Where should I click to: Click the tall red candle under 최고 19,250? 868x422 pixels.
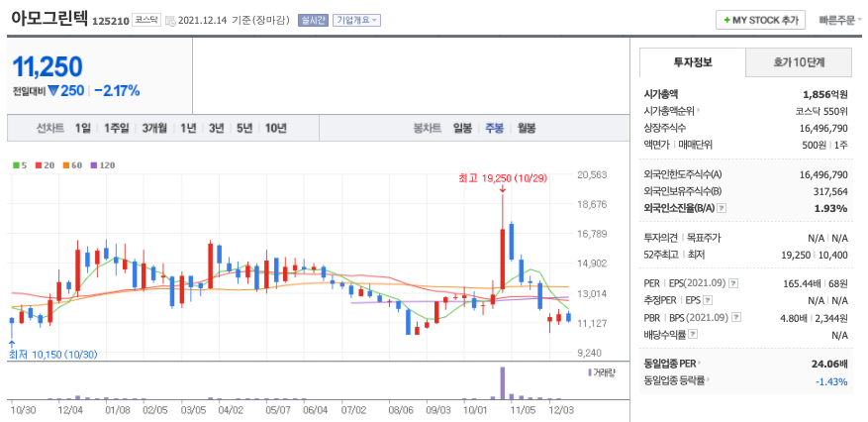[503, 259]
